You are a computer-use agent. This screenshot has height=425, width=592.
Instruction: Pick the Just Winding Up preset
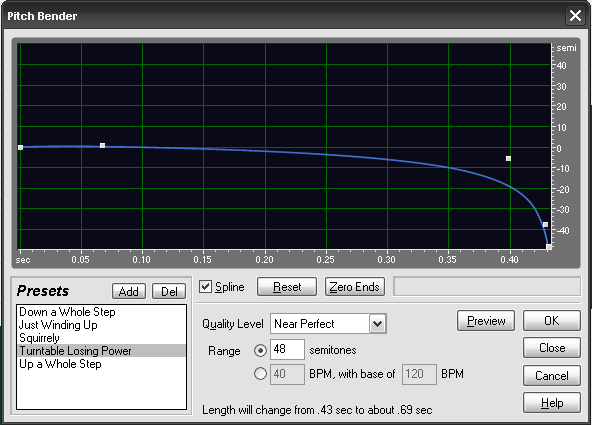click(58, 325)
